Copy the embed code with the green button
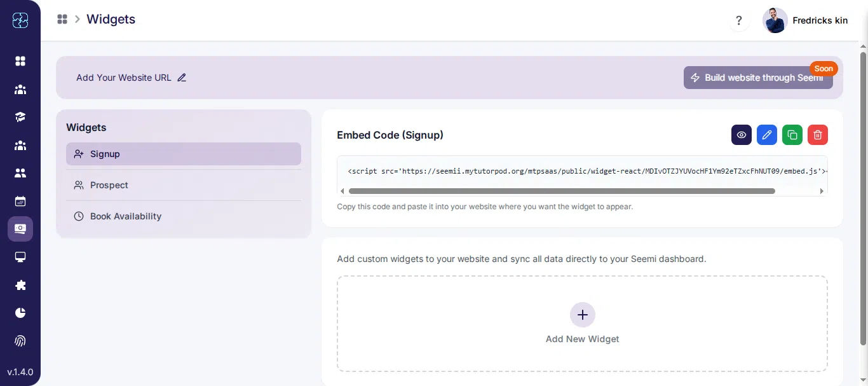Viewport: 868px width, 386px height. pos(792,135)
